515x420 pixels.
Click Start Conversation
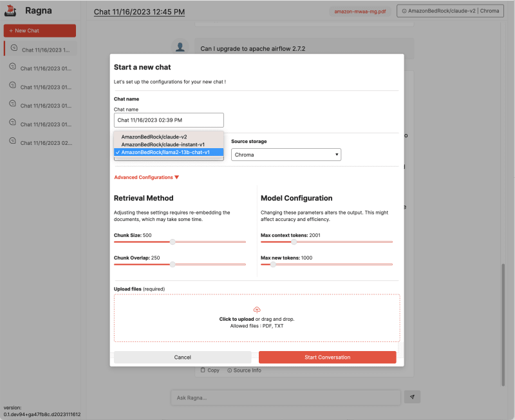(x=328, y=358)
